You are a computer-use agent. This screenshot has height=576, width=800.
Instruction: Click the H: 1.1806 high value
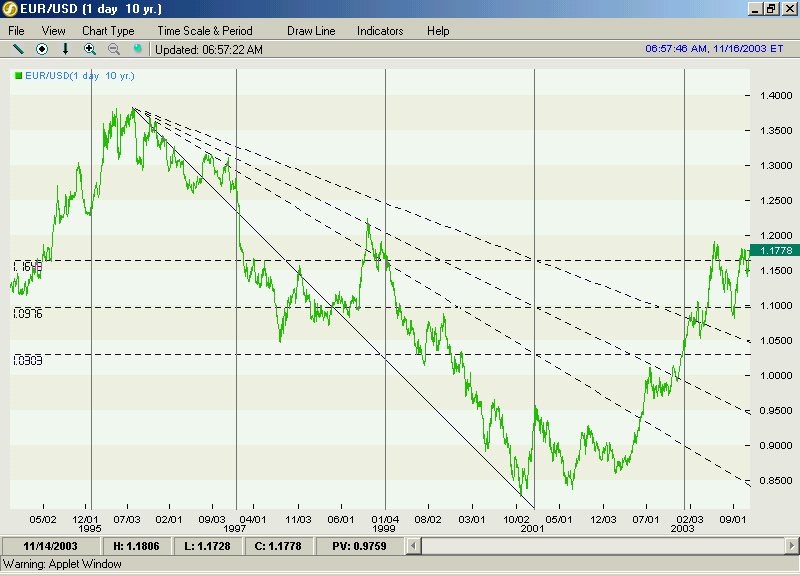click(136, 546)
